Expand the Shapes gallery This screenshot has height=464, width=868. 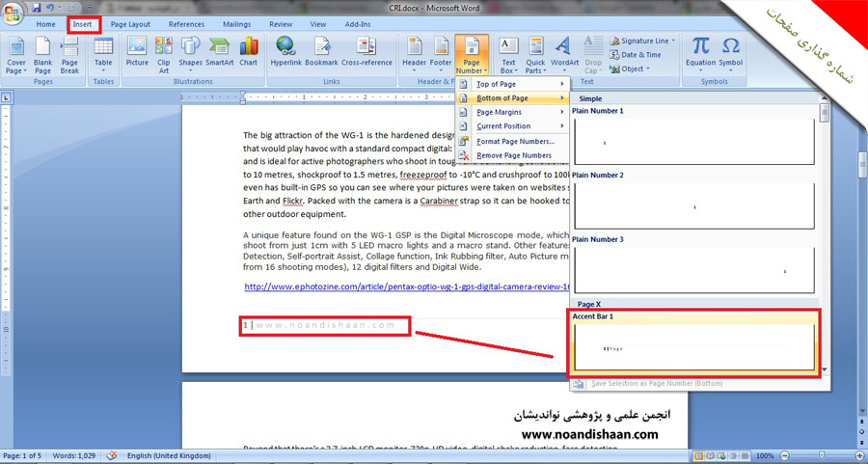(x=190, y=54)
